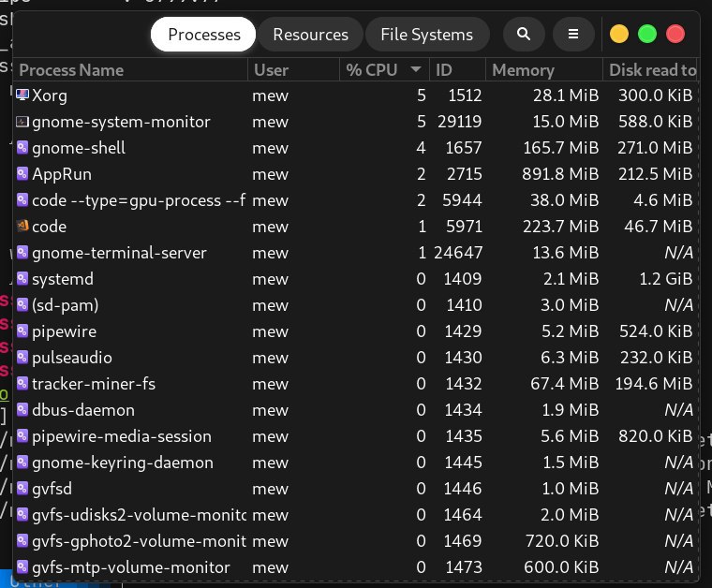Click the AppRun process icon
The height and width of the screenshot is (588, 712).
(x=22, y=174)
